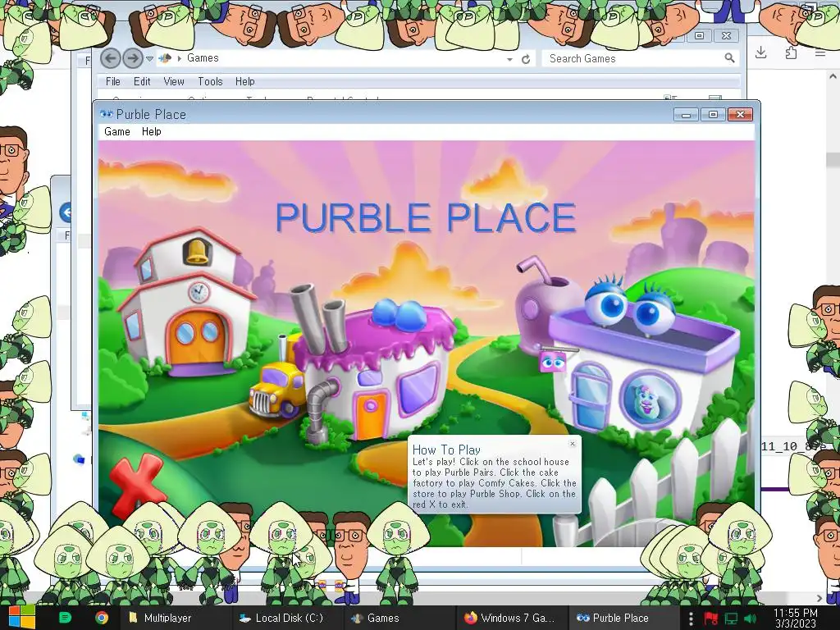Close the How To Play tooltip

point(572,444)
